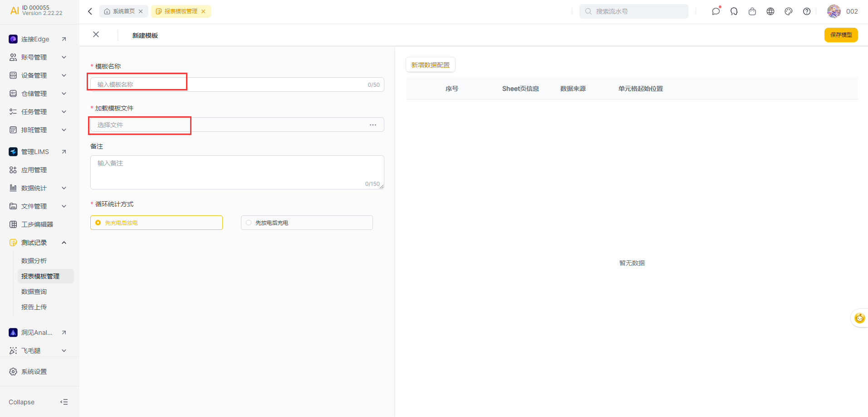Focus the 输入备注 textarea
Image resolution: width=868 pixels, height=417 pixels.
tap(237, 172)
